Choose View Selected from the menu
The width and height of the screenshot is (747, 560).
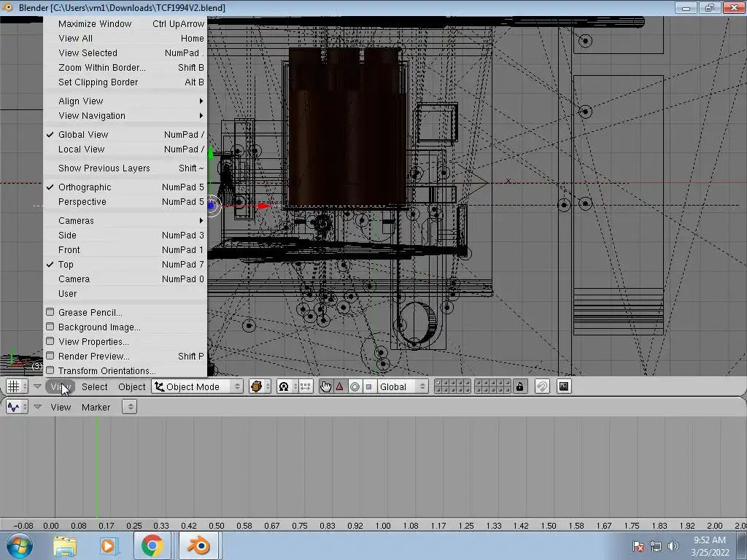point(125,52)
